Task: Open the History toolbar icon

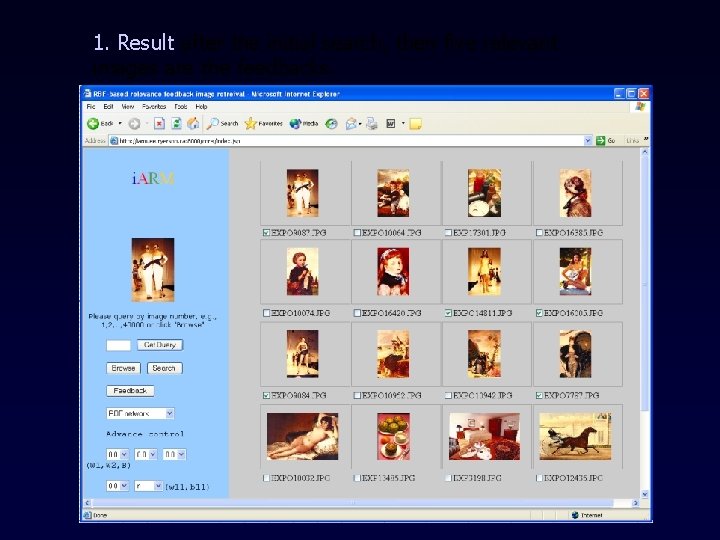Action: 331,124
